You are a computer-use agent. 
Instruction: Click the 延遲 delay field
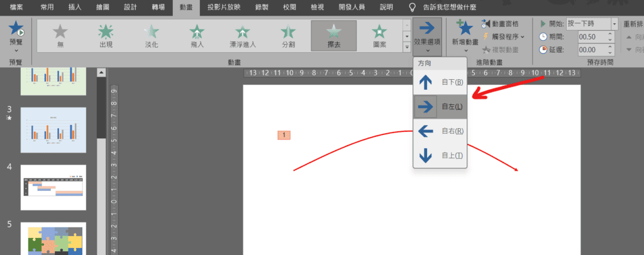(x=592, y=50)
